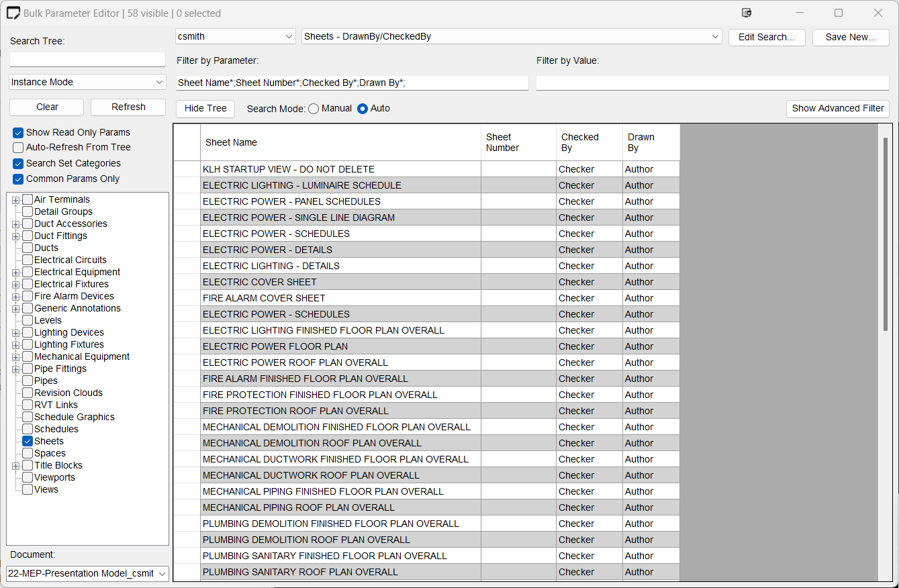This screenshot has height=588, width=899.
Task: Toggle Search Set Categories checkbox
Action: [x=18, y=164]
